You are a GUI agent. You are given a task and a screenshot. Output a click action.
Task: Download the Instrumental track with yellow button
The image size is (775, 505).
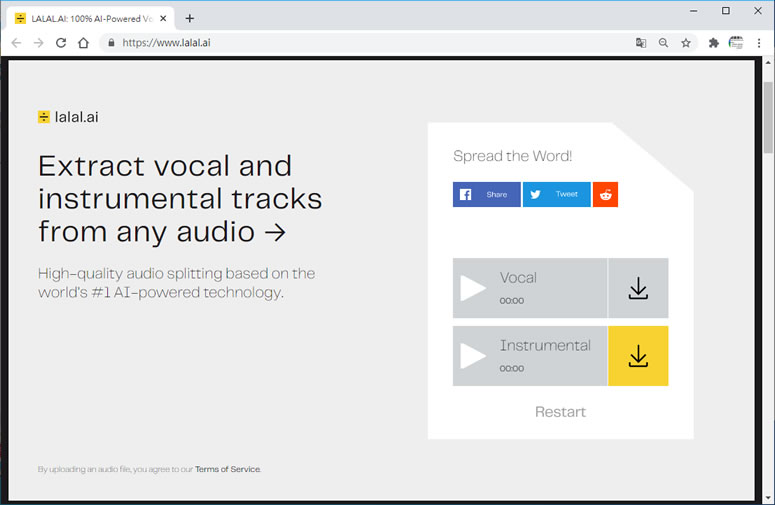point(638,356)
